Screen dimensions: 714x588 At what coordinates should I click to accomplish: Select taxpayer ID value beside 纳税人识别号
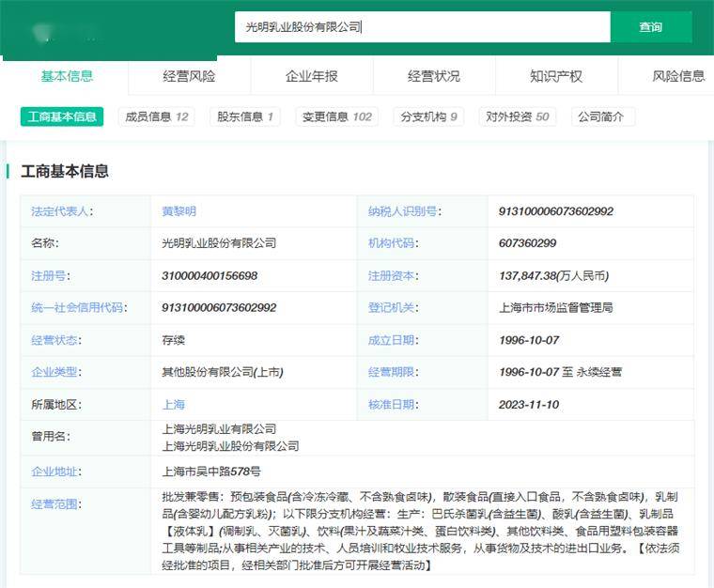coord(556,211)
